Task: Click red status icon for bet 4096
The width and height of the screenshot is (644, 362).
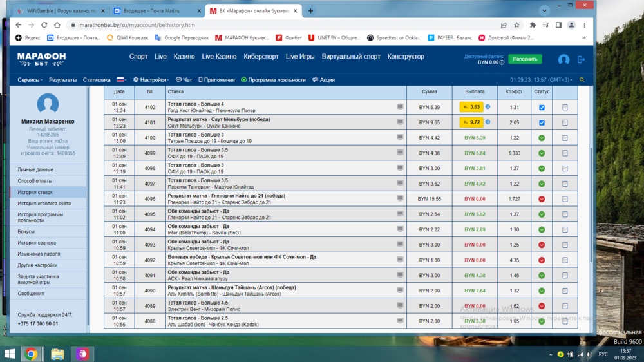Action: tap(542, 199)
